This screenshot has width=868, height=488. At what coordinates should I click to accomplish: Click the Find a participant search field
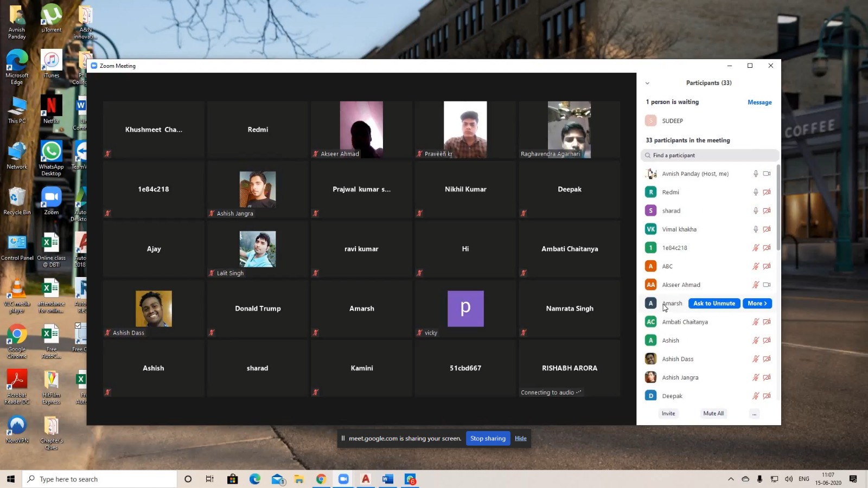tap(710, 156)
